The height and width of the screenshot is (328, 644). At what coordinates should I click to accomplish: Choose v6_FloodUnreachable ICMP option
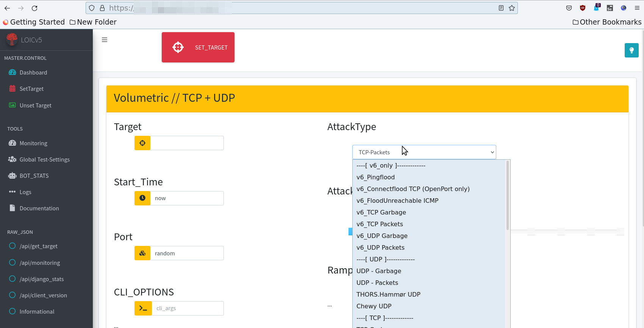[x=429, y=201]
